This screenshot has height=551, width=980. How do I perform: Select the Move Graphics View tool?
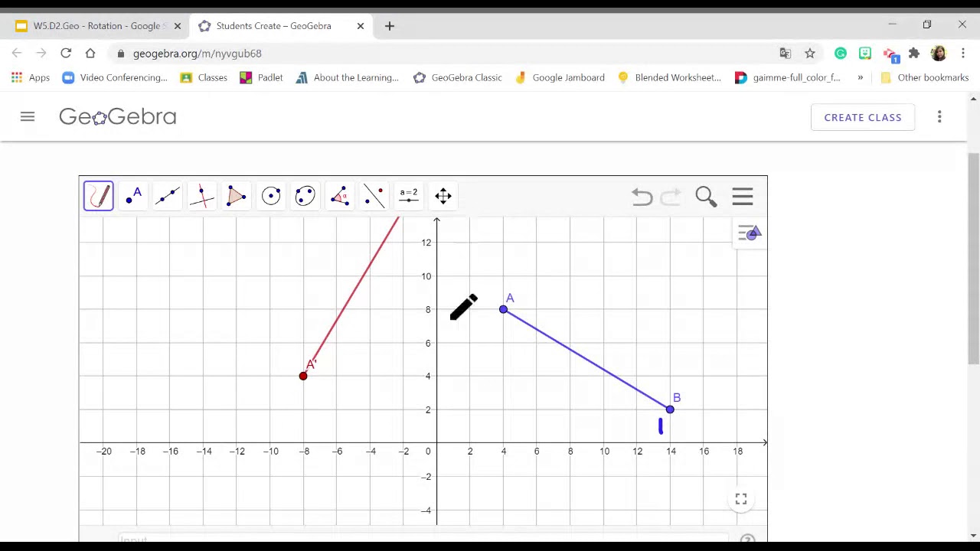point(443,196)
